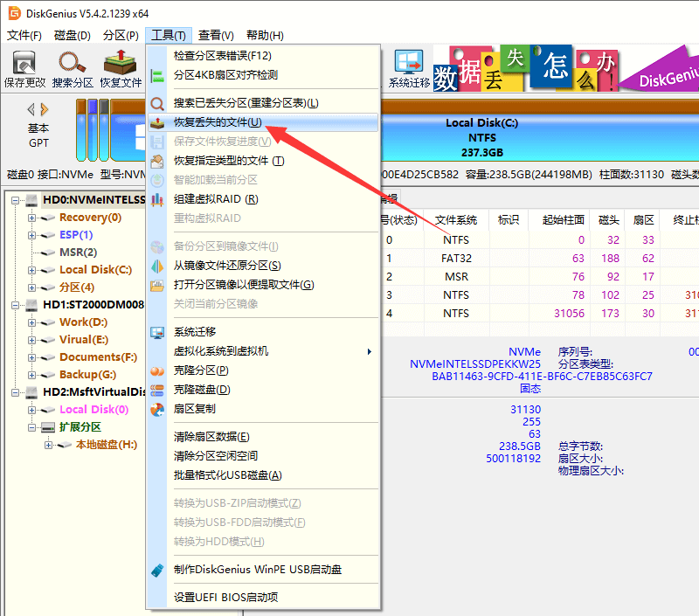Close the 工具(T) menu
The width and height of the screenshot is (699, 616).
click(x=169, y=35)
